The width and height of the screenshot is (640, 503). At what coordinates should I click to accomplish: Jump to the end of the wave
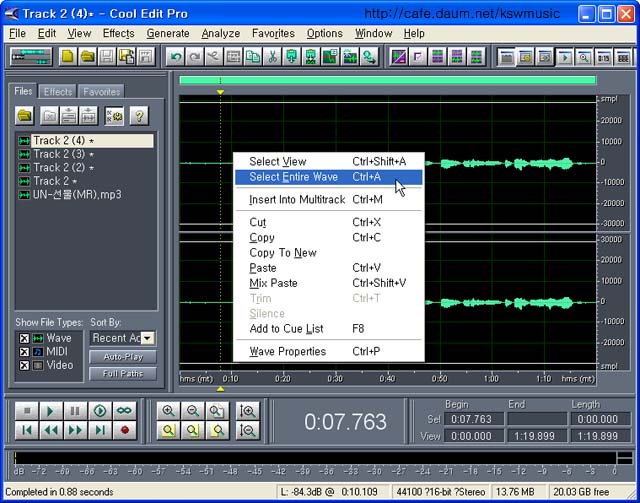100,430
